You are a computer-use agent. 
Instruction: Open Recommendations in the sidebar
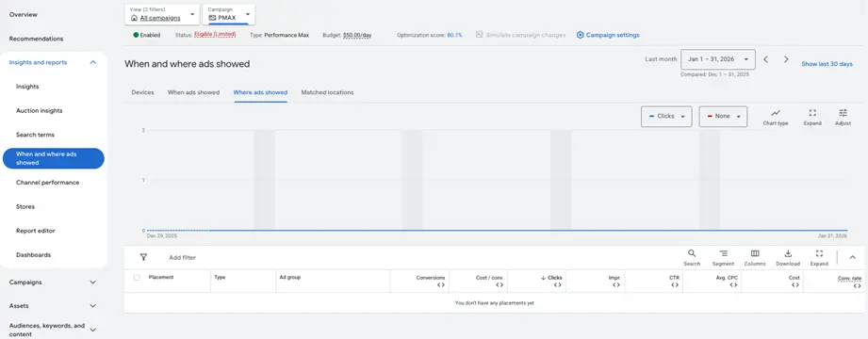pos(37,39)
